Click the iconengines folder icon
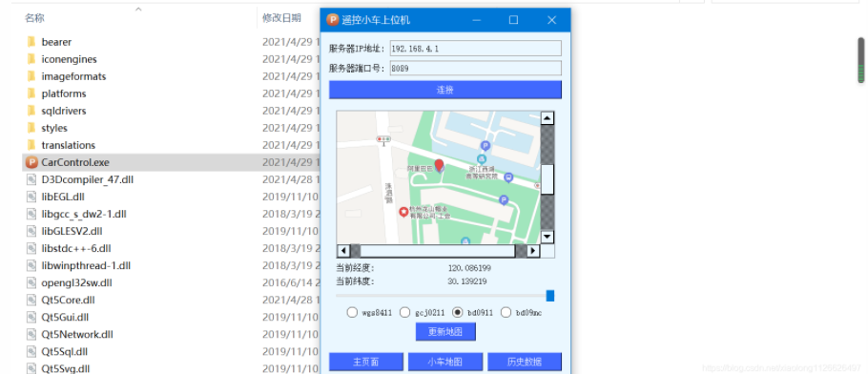The width and height of the screenshot is (868, 374). pyautogui.click(x=31, y=59)
